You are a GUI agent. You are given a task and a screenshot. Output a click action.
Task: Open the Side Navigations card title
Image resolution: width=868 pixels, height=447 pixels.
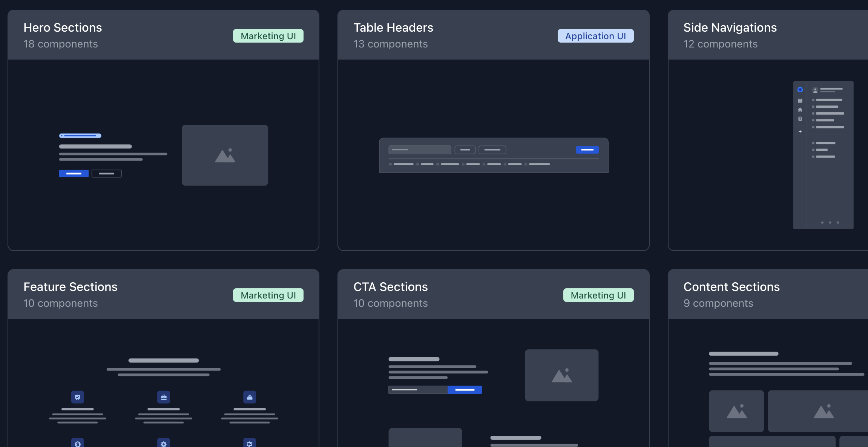click(730, 28)
